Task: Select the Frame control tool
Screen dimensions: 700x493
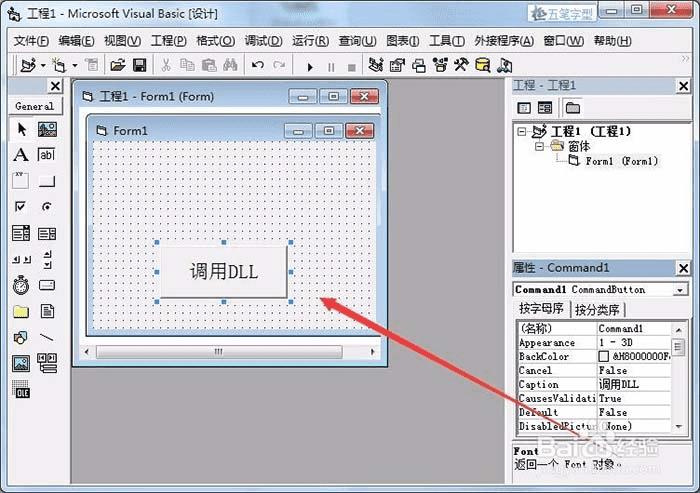Action: click(21, 181)
